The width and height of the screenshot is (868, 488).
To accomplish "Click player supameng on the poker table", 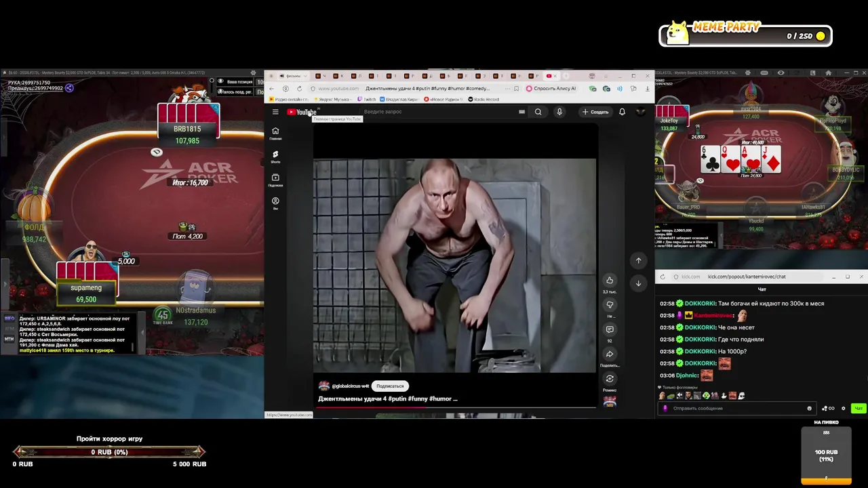I will coord(86,293).
